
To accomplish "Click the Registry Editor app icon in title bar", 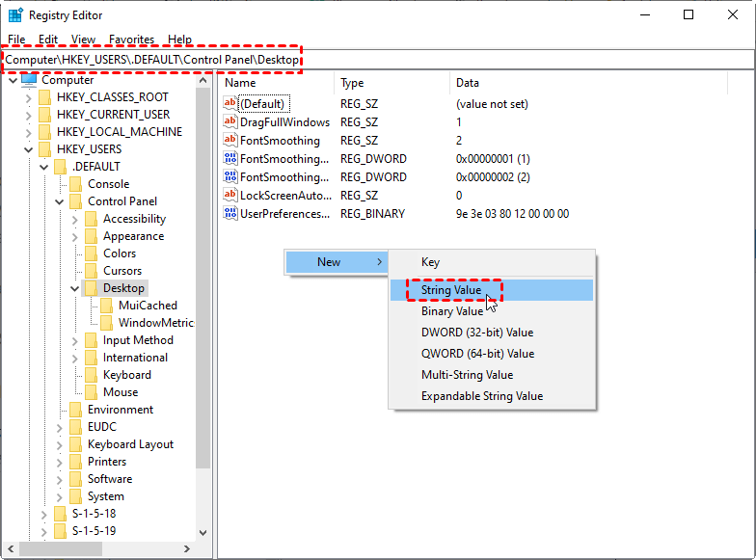I will pos(15,15).
